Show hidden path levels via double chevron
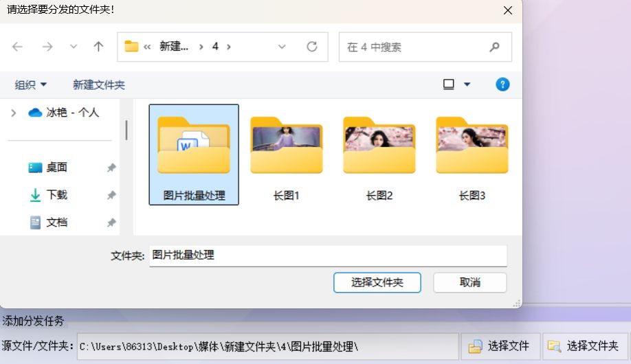The image size is (631, 364). [x=147, y=47]
